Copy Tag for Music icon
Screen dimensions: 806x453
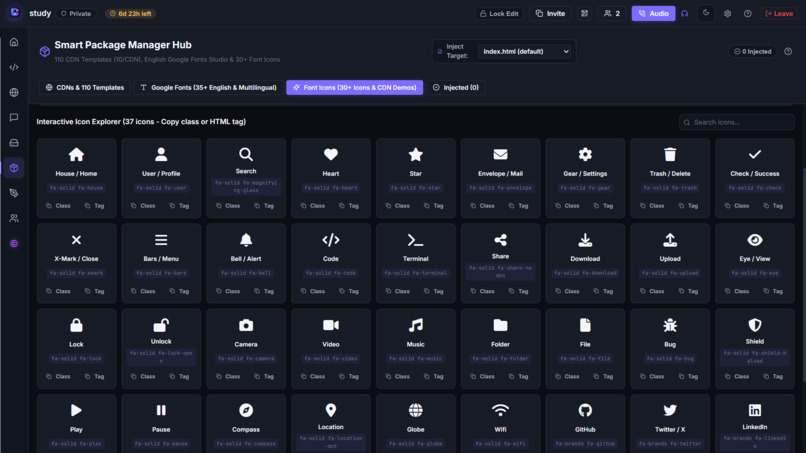click(x=433, y=376)
